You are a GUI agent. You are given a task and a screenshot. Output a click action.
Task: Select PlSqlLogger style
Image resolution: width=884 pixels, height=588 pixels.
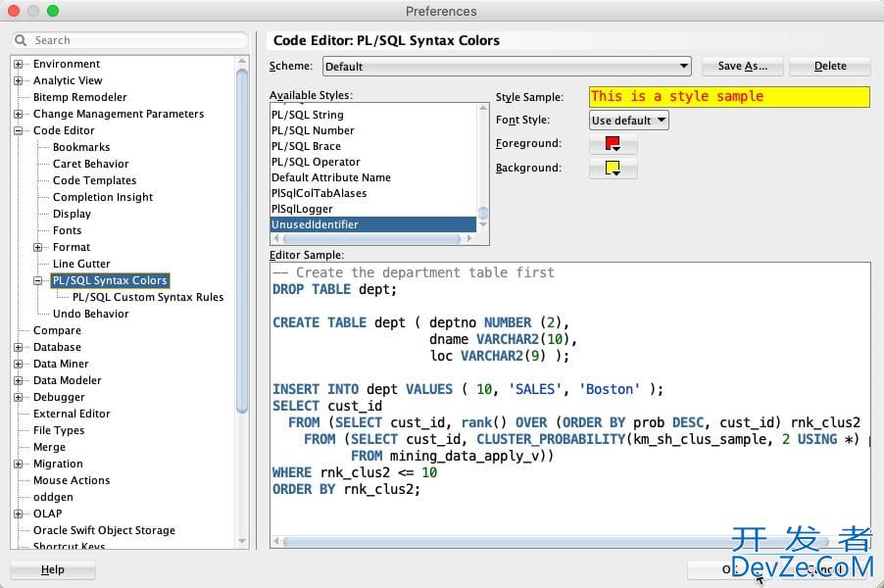coord(373,209)
